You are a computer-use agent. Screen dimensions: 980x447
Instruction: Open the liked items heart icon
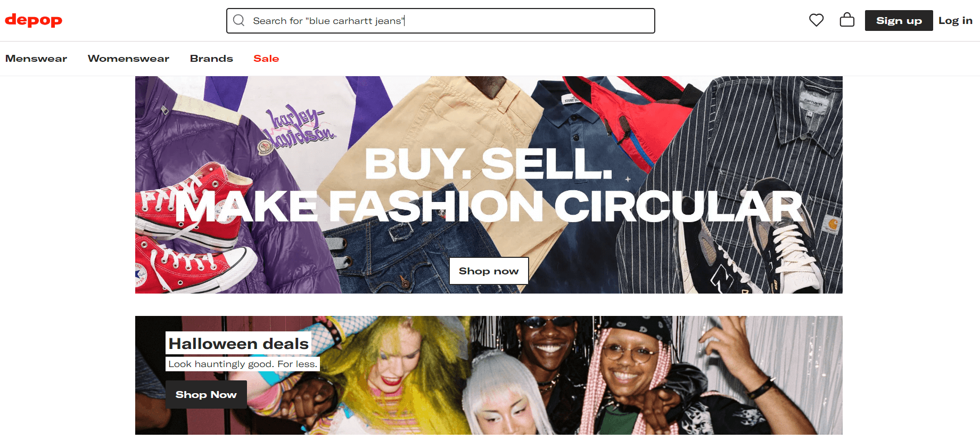point(816,20)
